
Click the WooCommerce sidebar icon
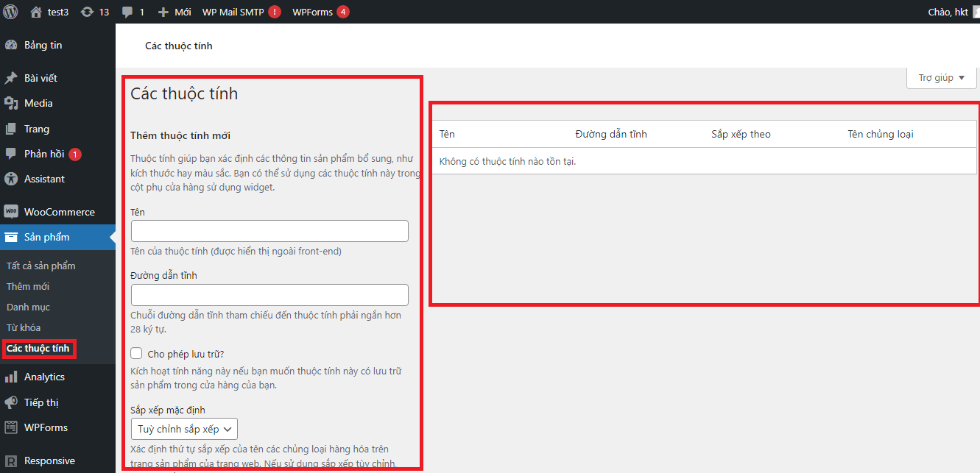(11, 212)
